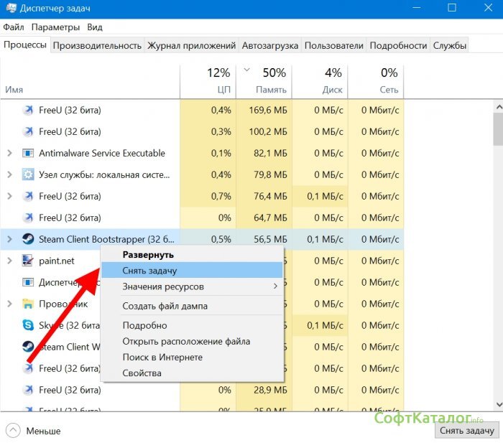Click the scrollbar up arrow
503x448 pixels.
(x=499, y=107)
